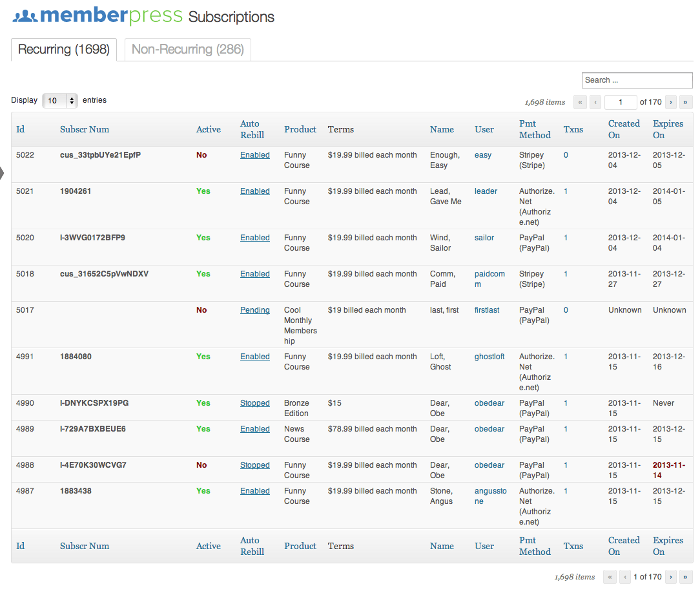Click in the Search field

point(637,80)
